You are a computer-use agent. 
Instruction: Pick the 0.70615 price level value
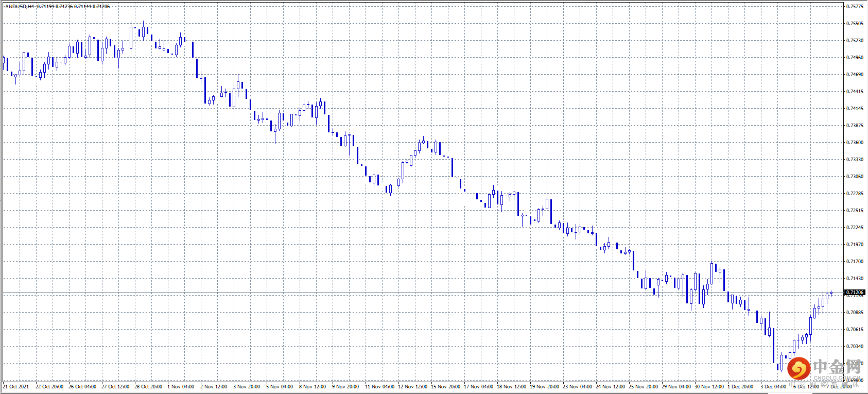point(855,330)
